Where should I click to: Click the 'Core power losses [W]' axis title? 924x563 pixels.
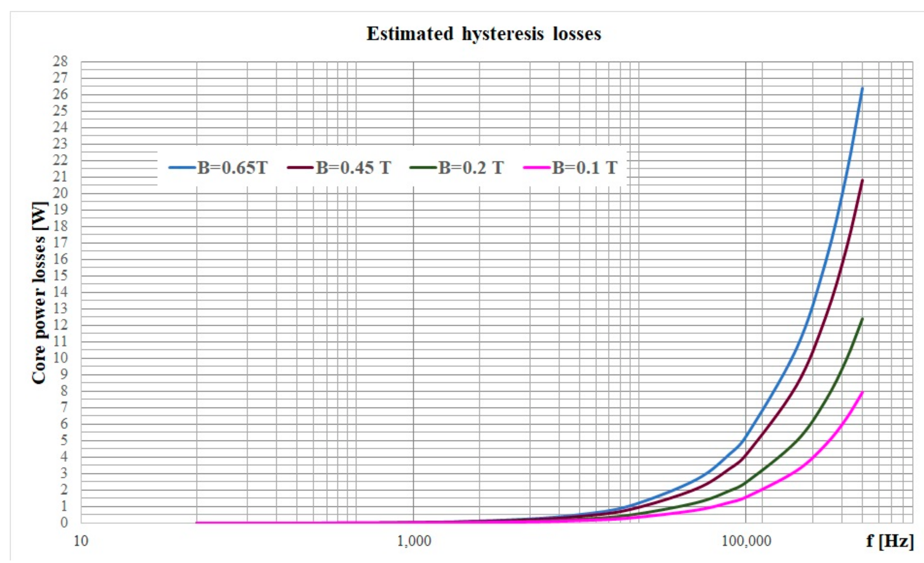pyautogui.click(x=39, y=293)
